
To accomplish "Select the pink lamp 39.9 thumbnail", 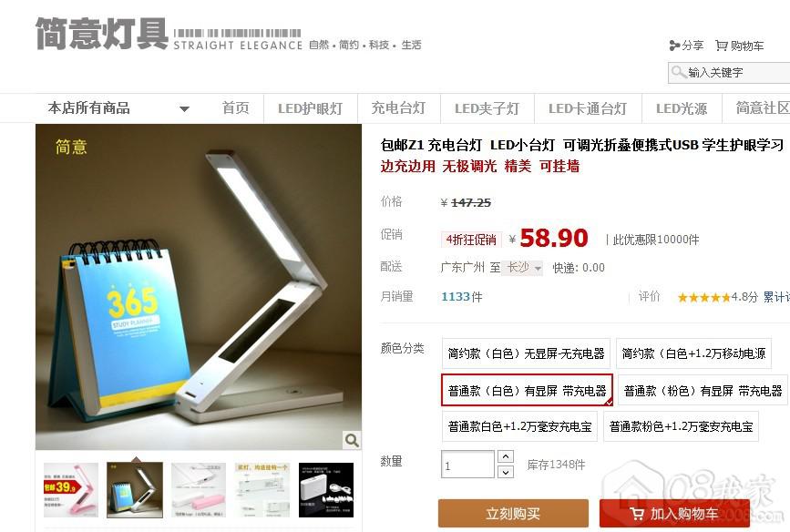I will pyautogui.click(x=70, y=490).
